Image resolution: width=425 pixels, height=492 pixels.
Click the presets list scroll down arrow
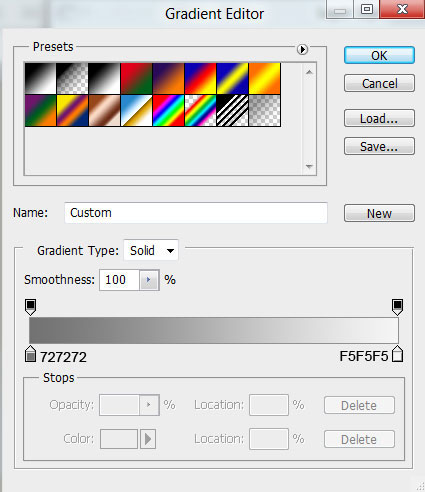309,166
